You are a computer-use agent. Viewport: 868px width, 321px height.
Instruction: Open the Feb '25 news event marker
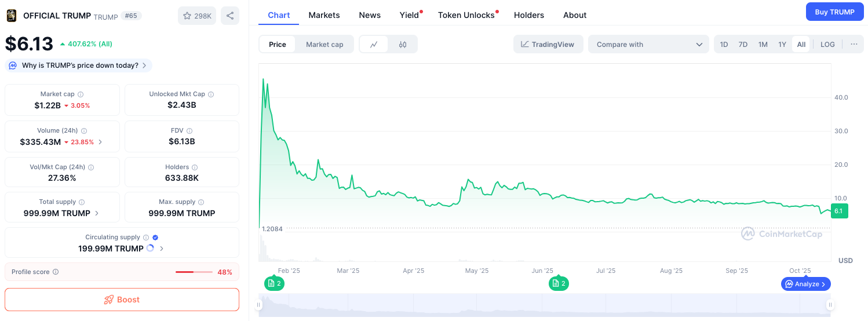coord(274,283)
